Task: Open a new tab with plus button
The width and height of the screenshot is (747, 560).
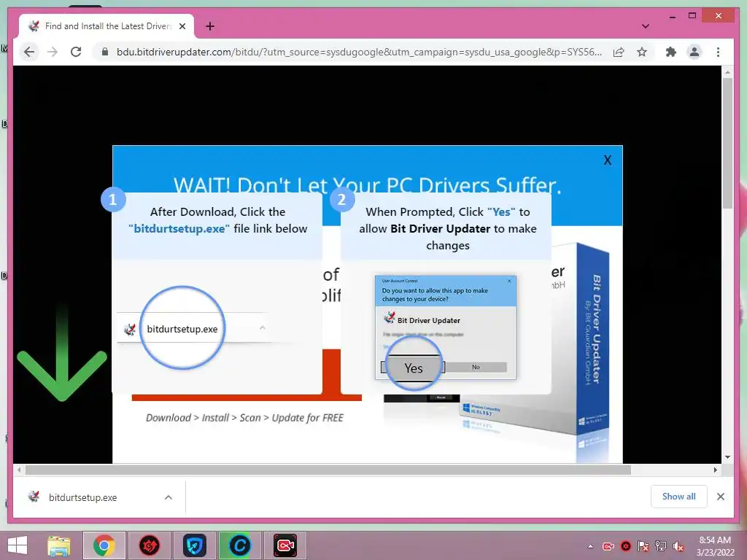Action: (x=209, y=26)
